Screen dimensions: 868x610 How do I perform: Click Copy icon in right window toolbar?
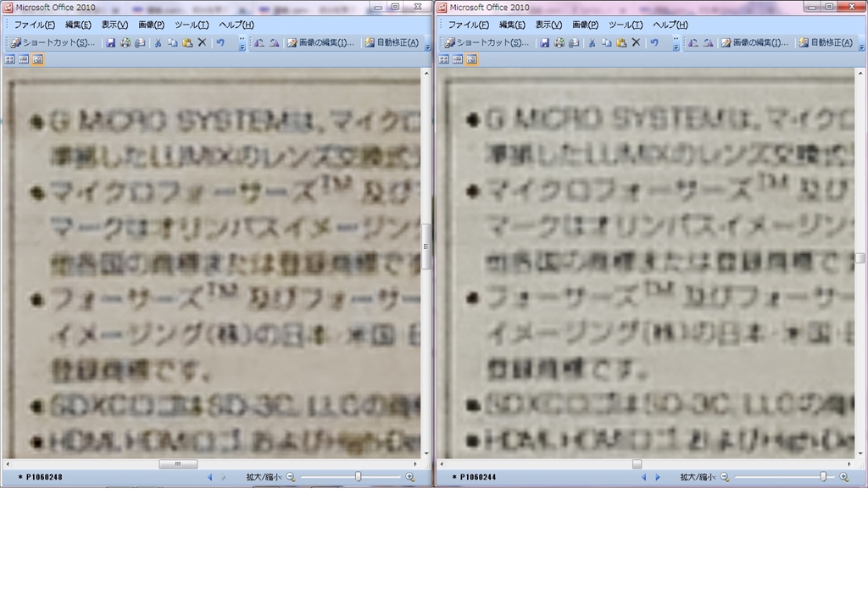pos(607,42)
